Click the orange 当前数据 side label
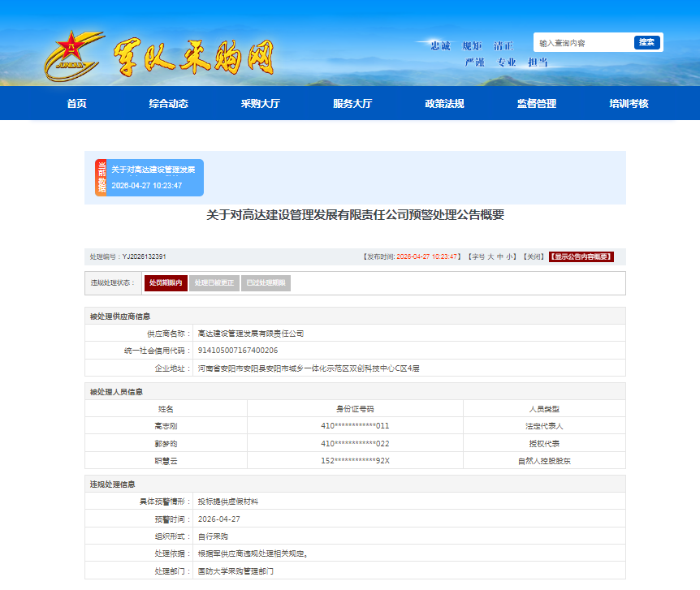The height and width of the screenshot is (590, 700). pos(102,178)
